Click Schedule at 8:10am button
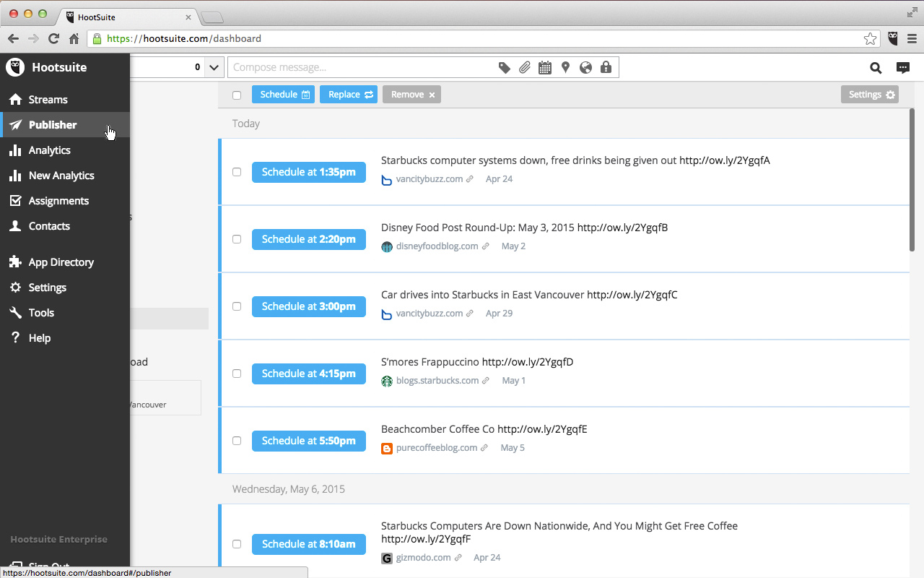924x578 pixels. pyautogui.click(x=309, y=544)
